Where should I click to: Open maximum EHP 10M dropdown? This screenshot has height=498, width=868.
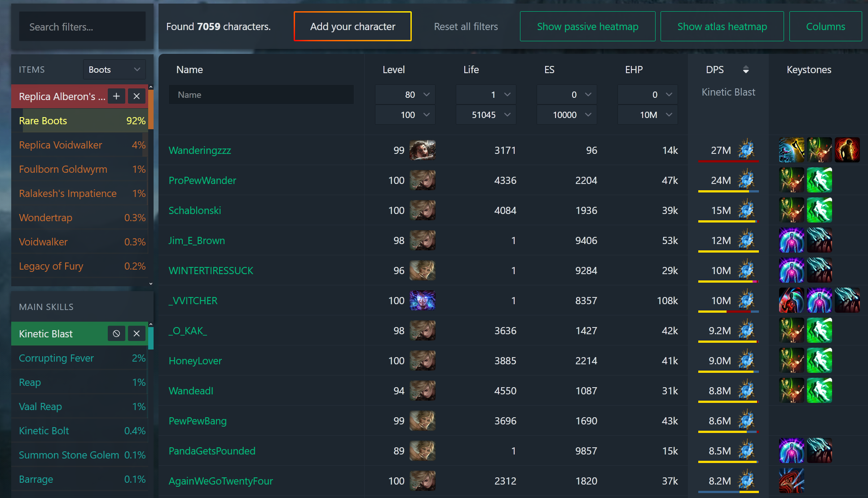(648, 115)
